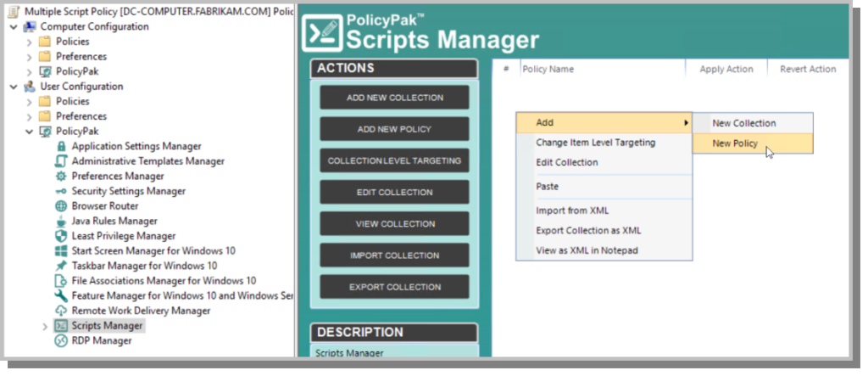Click the ADD NEW COLLECTION button
Viewport: 868px width, 376px height.
pyautogui.click(x=395, y=98)
